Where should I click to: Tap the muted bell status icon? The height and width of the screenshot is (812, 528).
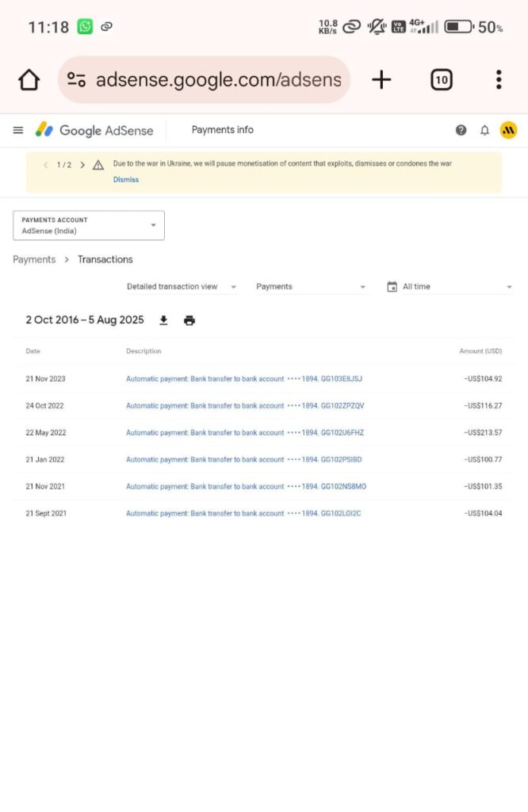[x=377, y=26]
